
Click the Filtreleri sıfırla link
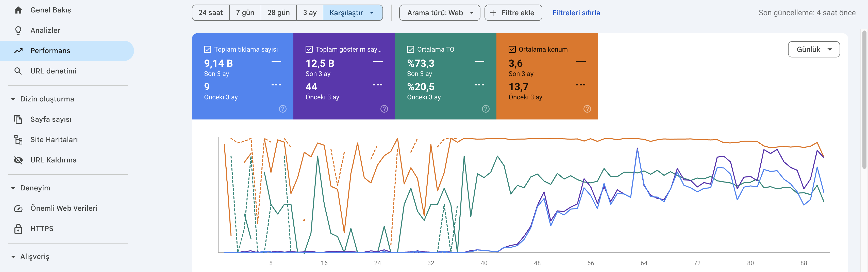click(576, 13)
